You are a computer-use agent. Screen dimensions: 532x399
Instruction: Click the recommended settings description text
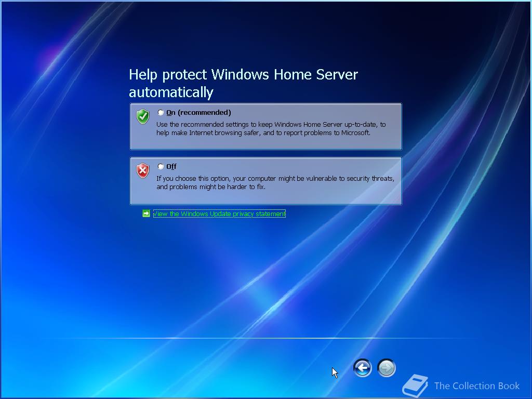[271, 129]
